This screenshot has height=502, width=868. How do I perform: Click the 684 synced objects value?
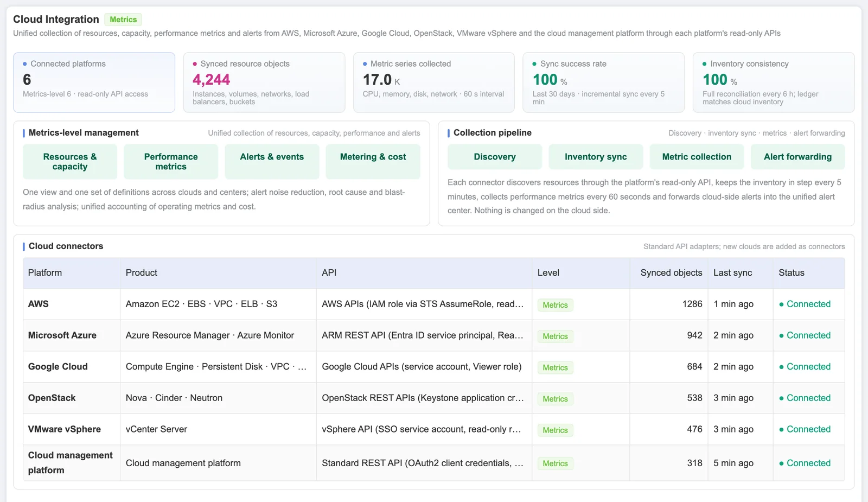pyautogui.click(x=694, y=367)
